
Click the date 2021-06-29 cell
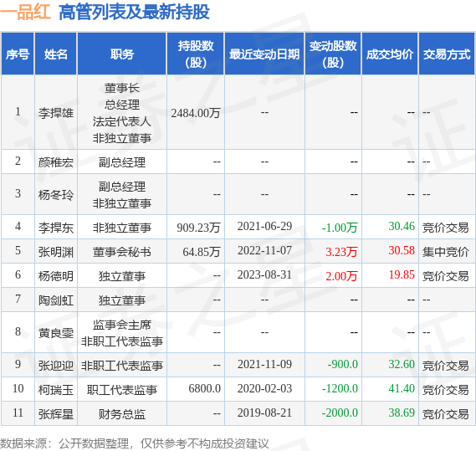[264, 226]
